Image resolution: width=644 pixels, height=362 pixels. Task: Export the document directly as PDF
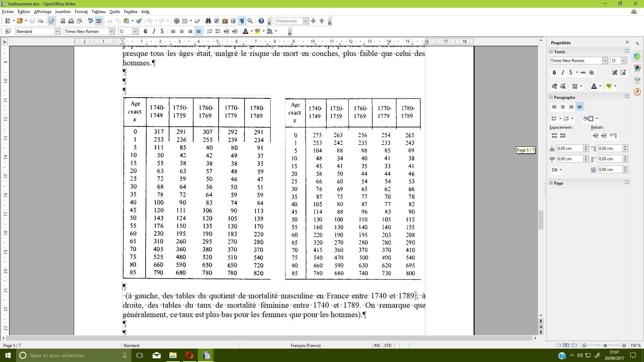coord(63,21)
